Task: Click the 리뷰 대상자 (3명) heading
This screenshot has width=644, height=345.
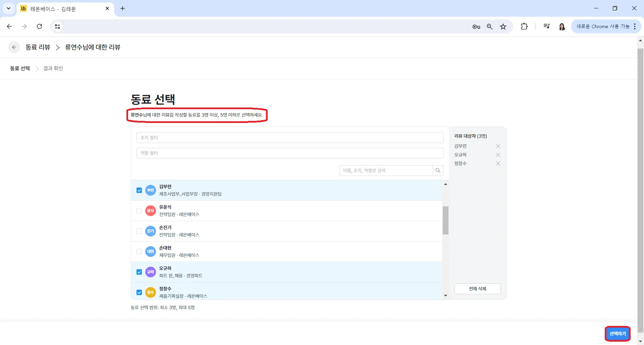Action: pyautogui.click(x=471, y=136)
